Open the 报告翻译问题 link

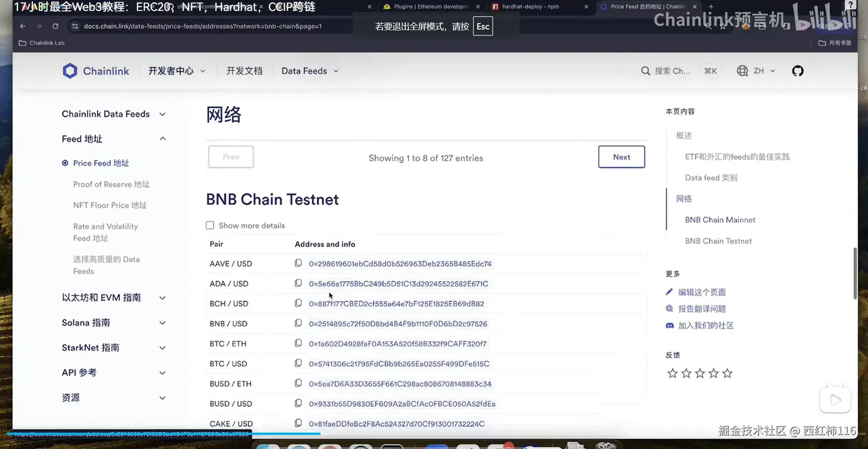click(x=702, y=309)
